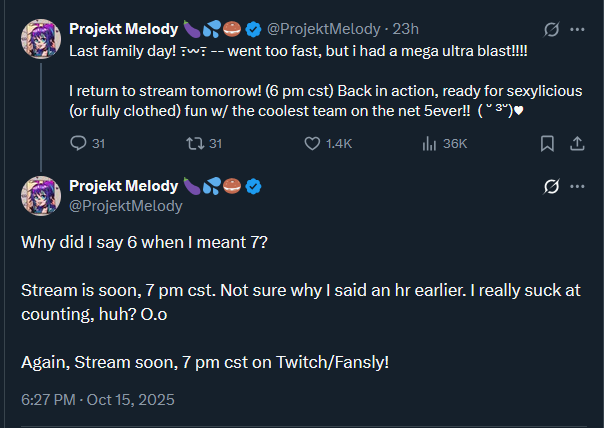Open the more options menu on the second post
This screenshot has height=428, width=604.
(578, 186)
